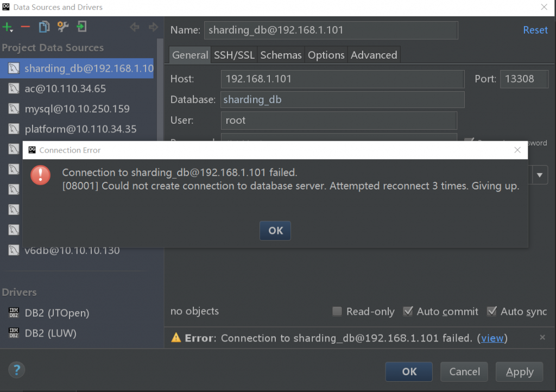Click the data sources list scrollbar
Viewport: 556px width, 392px height.
pos(160,90)
